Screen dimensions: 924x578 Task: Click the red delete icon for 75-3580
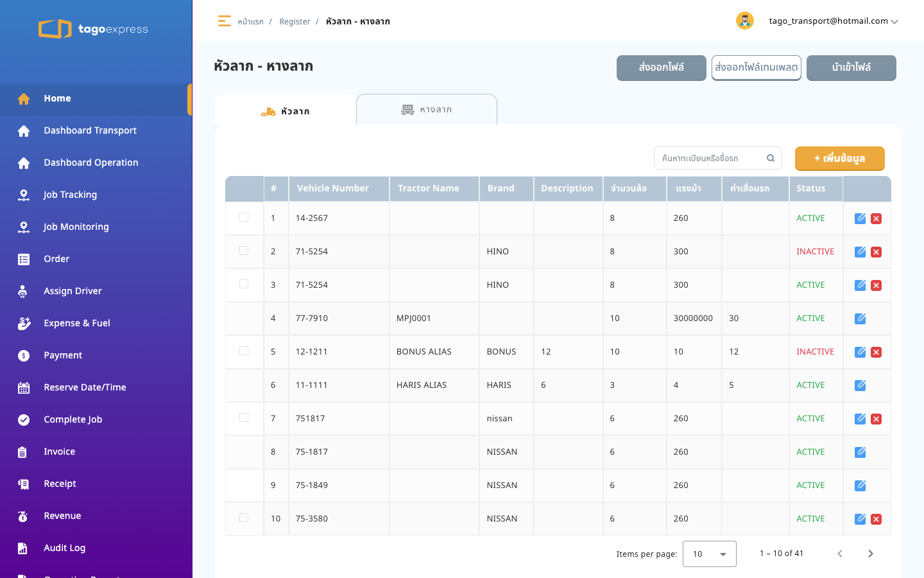(877, 519)
